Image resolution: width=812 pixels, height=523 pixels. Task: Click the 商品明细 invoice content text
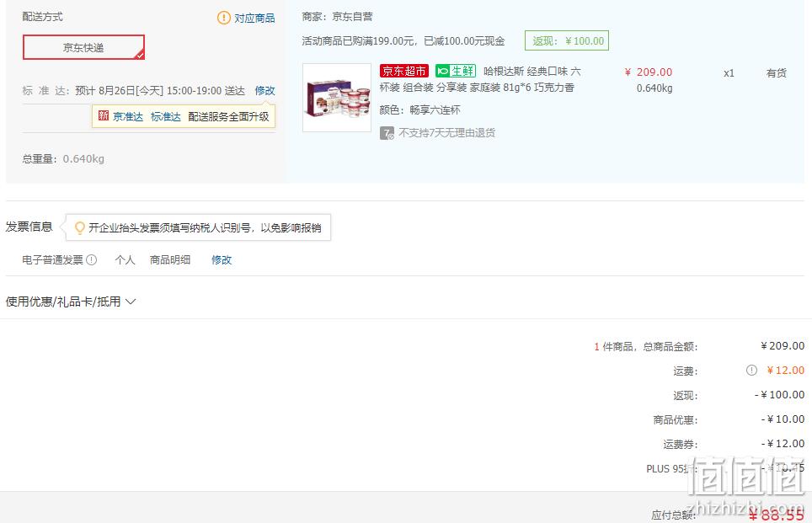[x=170, y=260]
